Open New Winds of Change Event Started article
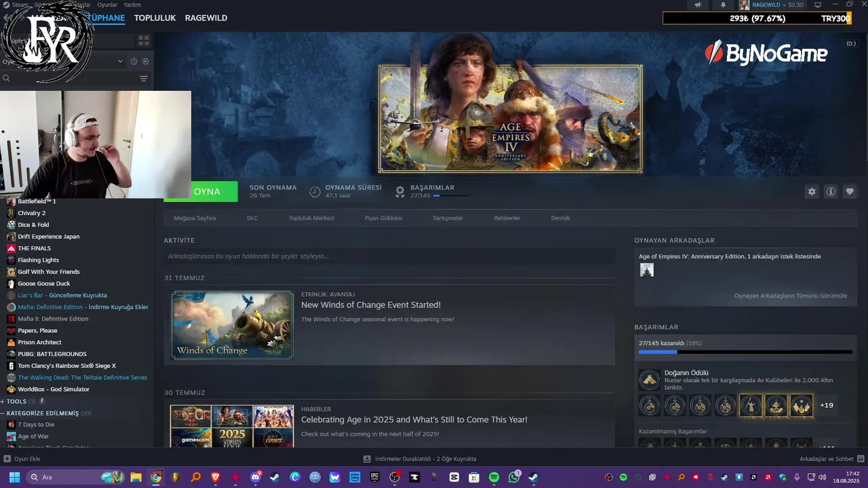The width and height of the screenshot is (868, 488). [x=371, y=305]
